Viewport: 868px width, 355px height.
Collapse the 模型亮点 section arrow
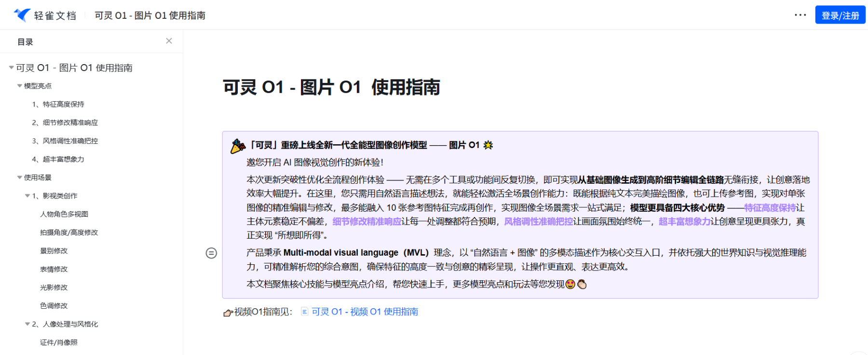pos(20,86)
